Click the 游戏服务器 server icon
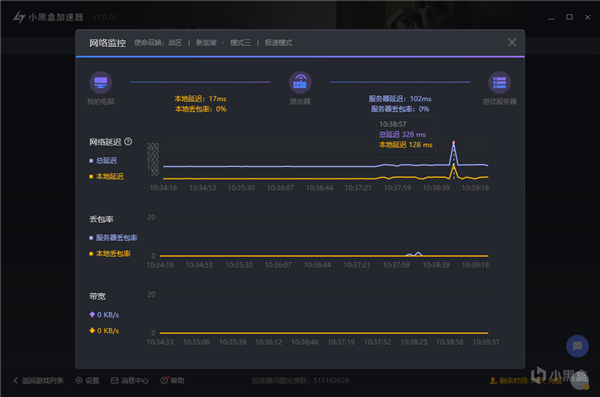Screen dimensions: 600x397 coord(499,82)
